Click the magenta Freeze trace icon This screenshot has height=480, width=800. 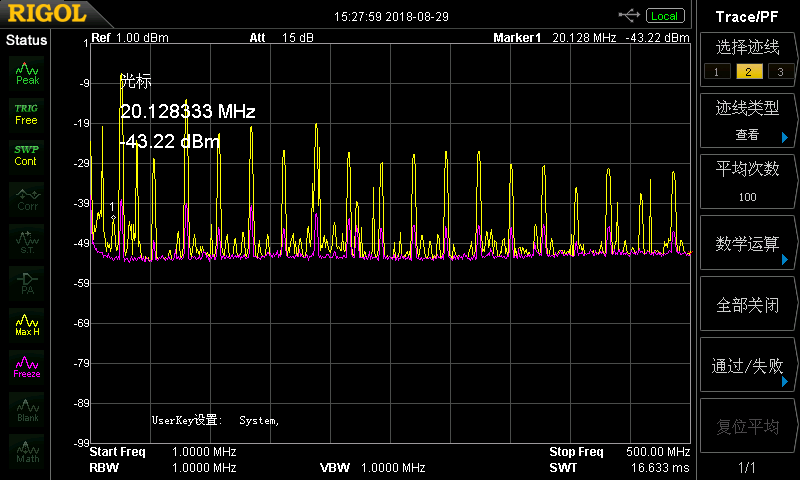(27, 366)
